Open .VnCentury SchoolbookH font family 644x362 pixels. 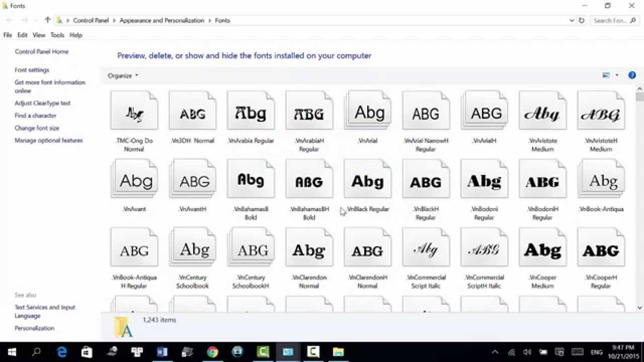pos(251,258)
